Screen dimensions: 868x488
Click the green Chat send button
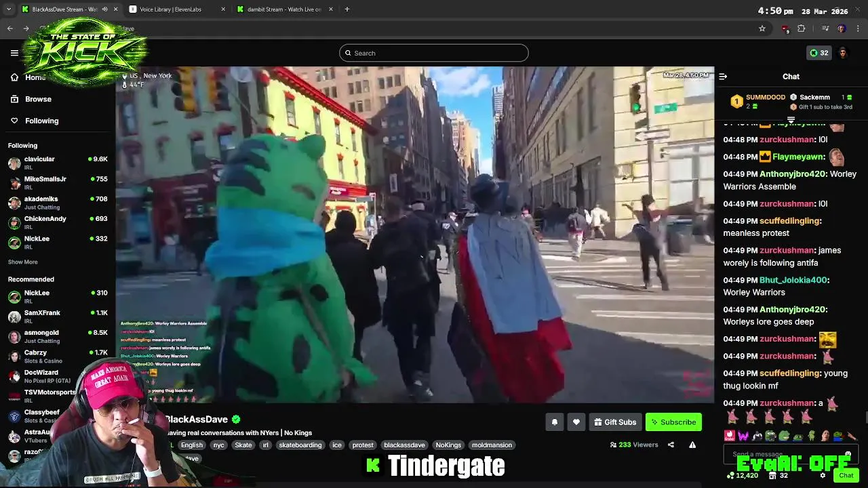tap(846, 475)
